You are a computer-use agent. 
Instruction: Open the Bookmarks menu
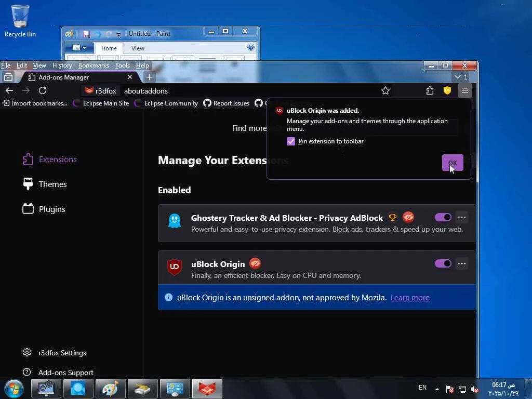tap(94, 65)
